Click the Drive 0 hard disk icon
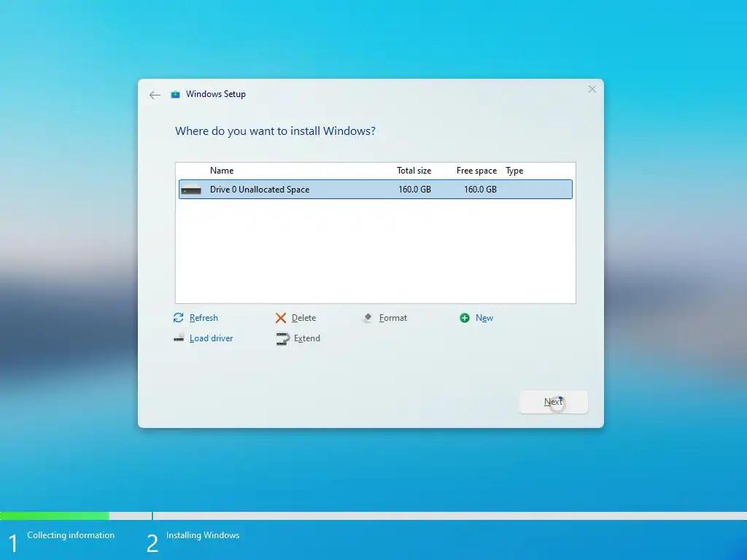Screen dimensions: 747x560 (191, 190)
